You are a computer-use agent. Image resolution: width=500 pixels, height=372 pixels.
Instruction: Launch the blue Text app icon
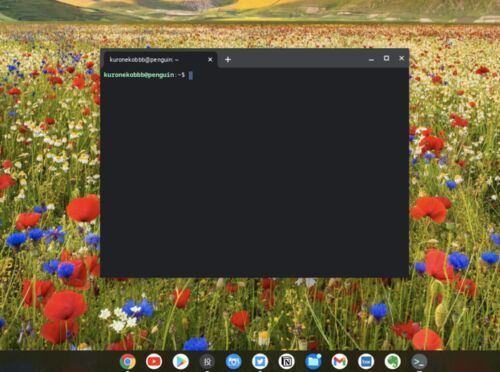(366, 362)
